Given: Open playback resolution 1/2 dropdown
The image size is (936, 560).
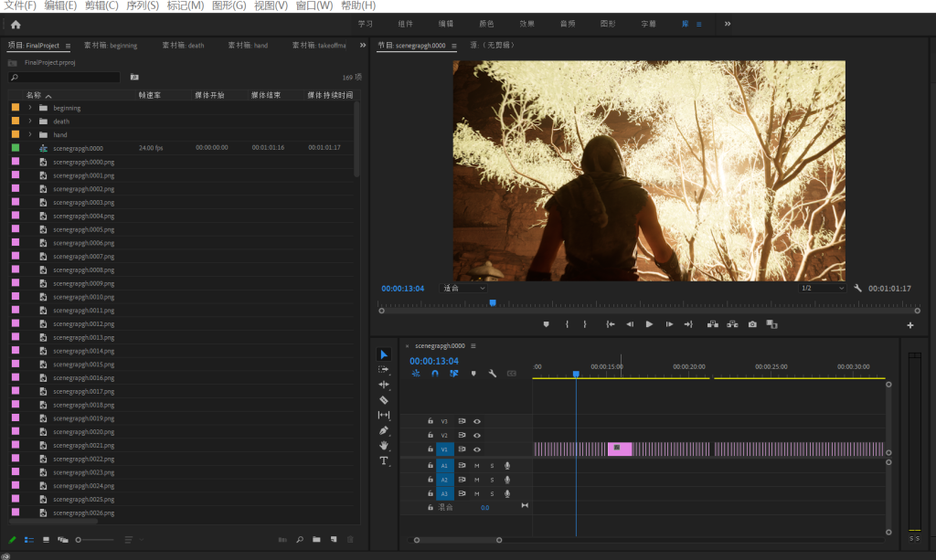Looking at the screenshot, I should click(x=823, y=288).
